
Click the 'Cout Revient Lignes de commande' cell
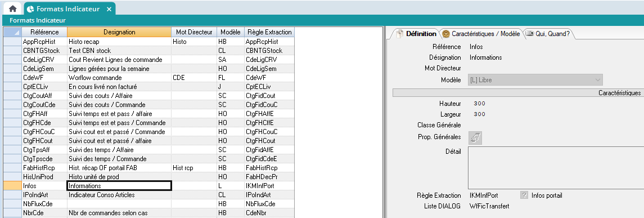click(119, 60)
